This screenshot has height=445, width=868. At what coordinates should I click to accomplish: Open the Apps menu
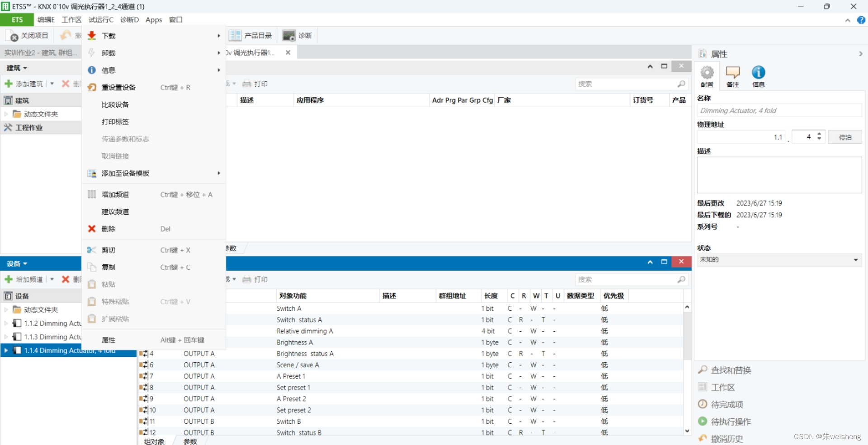click(x=154, y=20)
